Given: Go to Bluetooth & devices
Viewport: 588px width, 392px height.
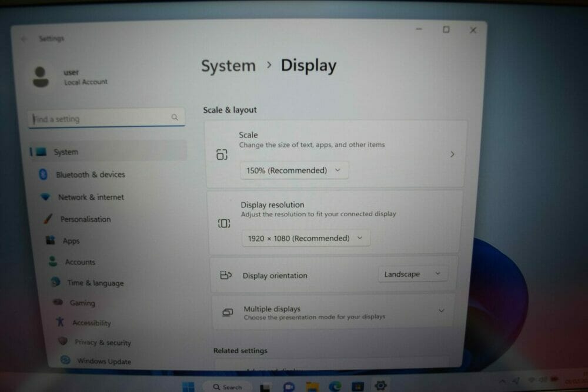Looking at the screenshot, I should pyautogui.click(x=91, y=175).
